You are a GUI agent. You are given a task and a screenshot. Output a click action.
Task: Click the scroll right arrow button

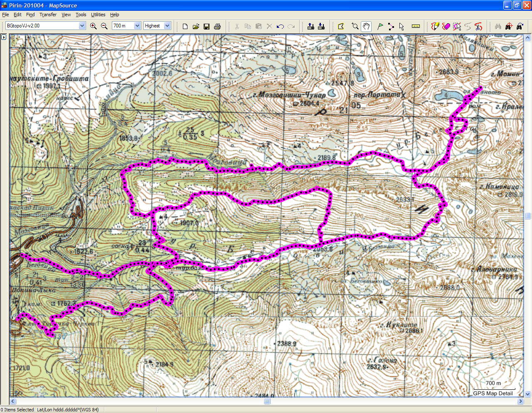520,401
